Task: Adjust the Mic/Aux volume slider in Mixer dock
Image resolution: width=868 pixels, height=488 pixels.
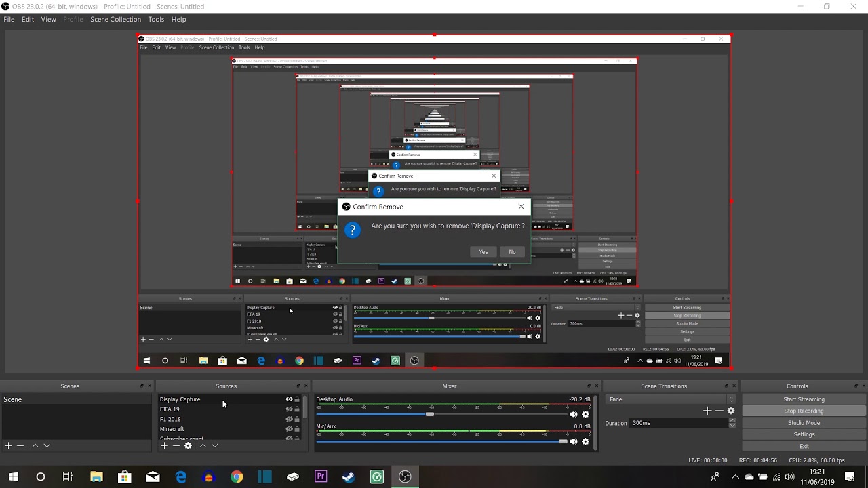Action: click(562, 441)
